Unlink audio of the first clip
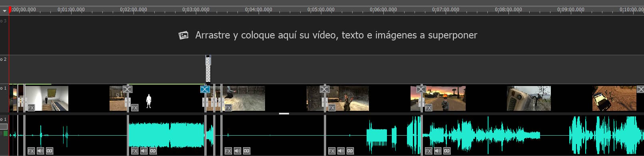 point(49,151)
